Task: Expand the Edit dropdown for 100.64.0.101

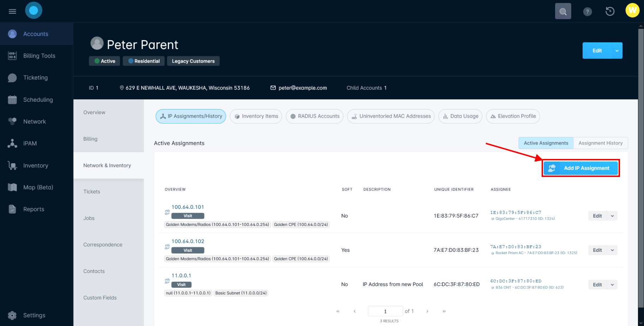Action: coord(613,215)
